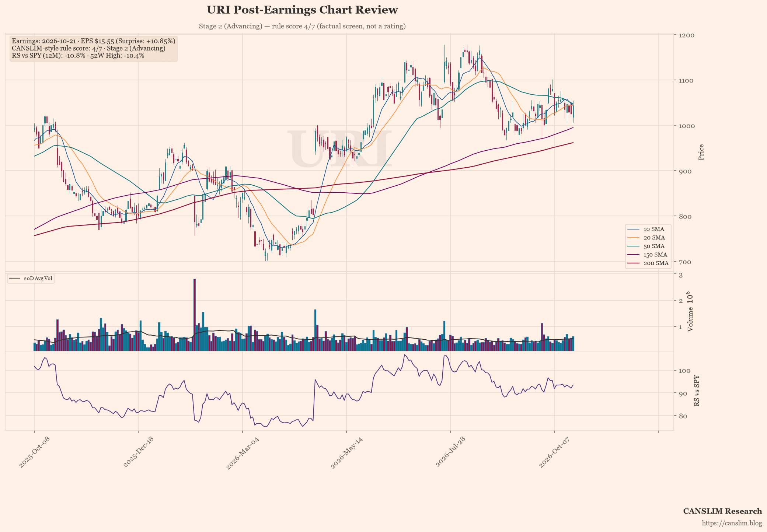Viewport: 767px width, 532px height.
Task: Click the '1000' price axis tick
Action: pyautogui.click(x=687, y=126)
